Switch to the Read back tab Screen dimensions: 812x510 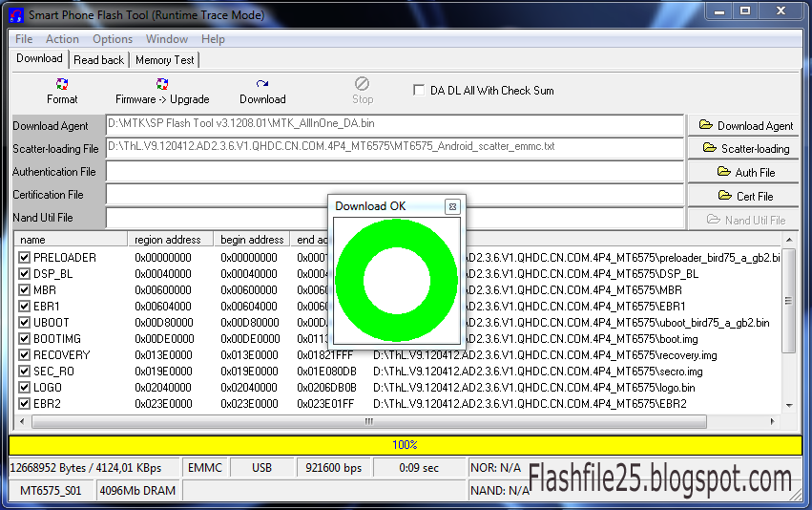[99, 60]
